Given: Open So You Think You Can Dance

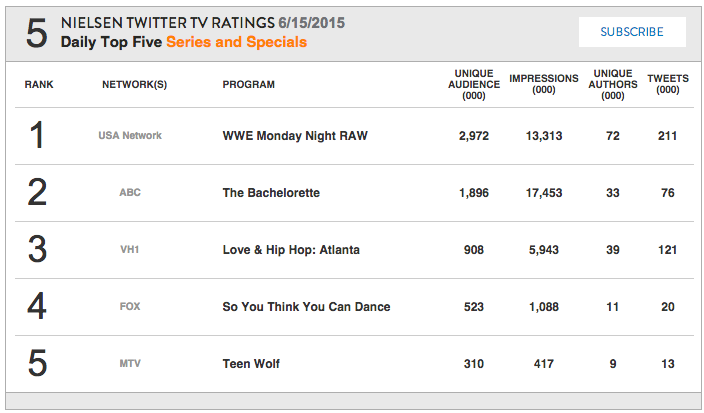Looking at the screenshot, I should pos(306,307).
